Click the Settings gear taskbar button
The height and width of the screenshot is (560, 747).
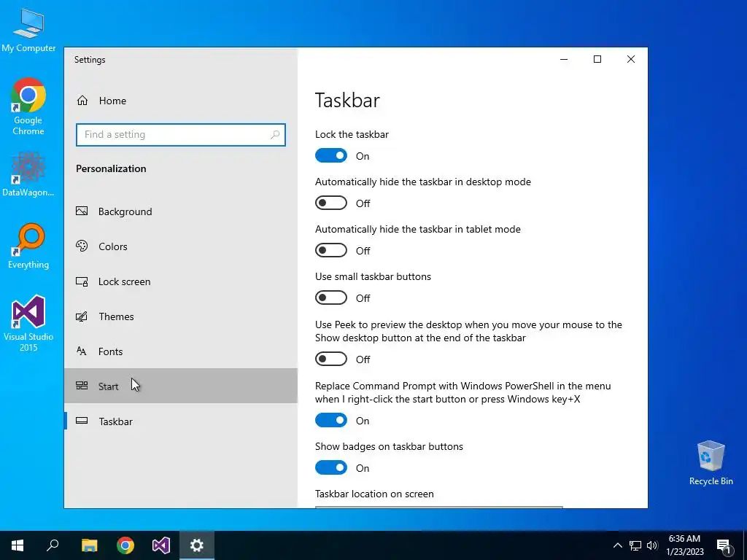[197, 545]
